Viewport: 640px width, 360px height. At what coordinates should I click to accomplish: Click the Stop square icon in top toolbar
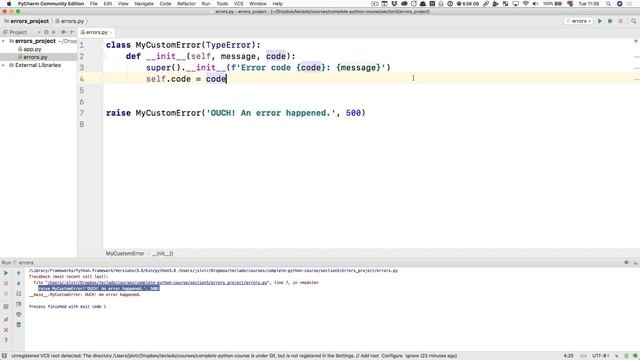point(620,21)
